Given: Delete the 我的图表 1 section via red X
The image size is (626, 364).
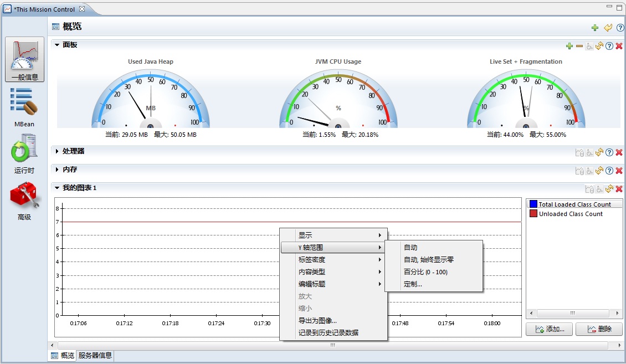Looking at the screenshot, I should pos(619,189).
